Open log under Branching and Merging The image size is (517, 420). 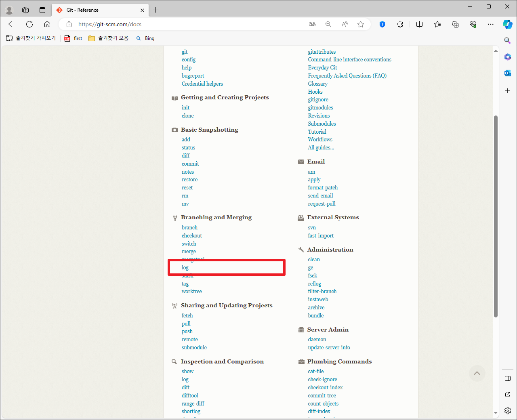click(185, 267)
